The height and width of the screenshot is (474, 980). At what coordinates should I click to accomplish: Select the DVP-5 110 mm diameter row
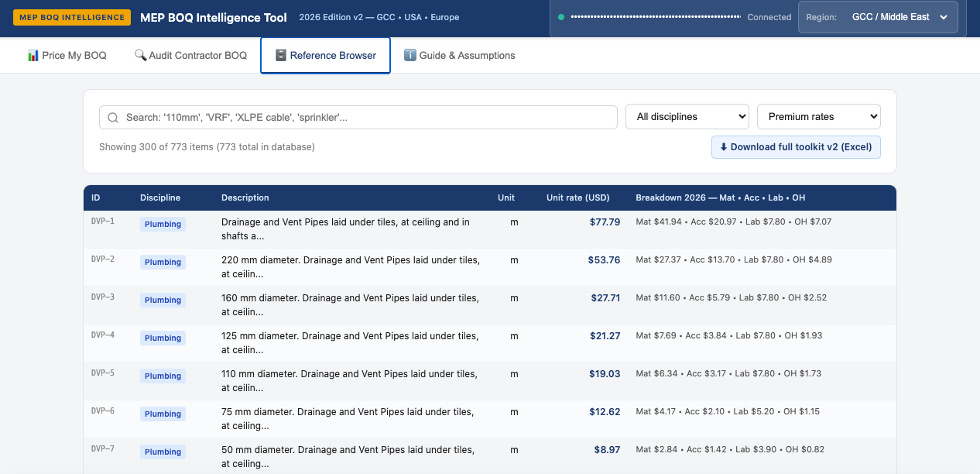[490, 381]
